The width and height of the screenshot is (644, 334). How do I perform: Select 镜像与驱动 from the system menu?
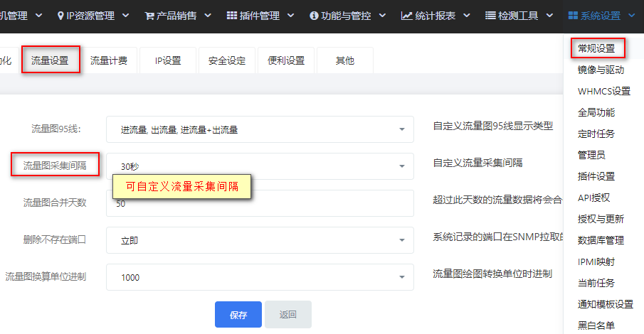tap(601, 70)
